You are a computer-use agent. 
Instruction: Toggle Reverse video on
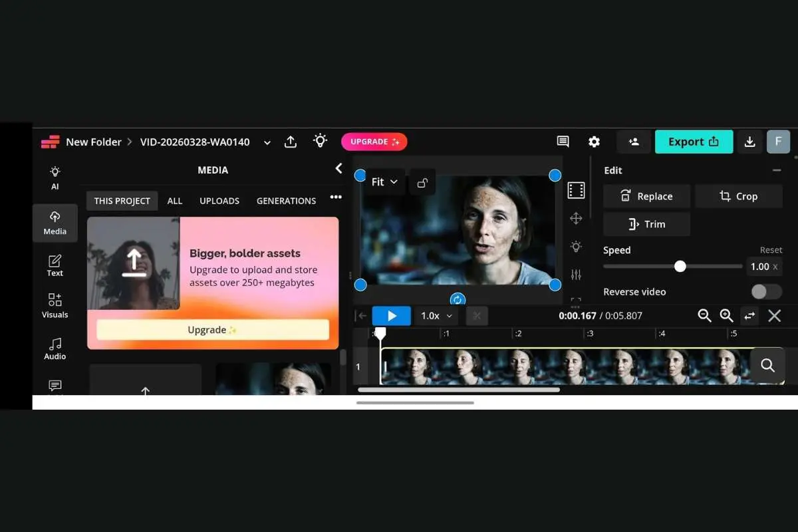[765, 291]
